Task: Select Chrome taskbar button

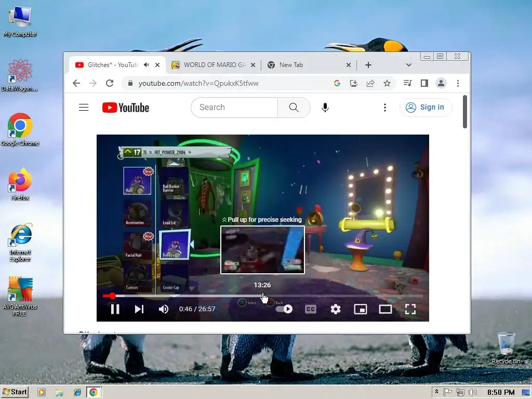Action: pyautogui.click(x=94, y=393)
